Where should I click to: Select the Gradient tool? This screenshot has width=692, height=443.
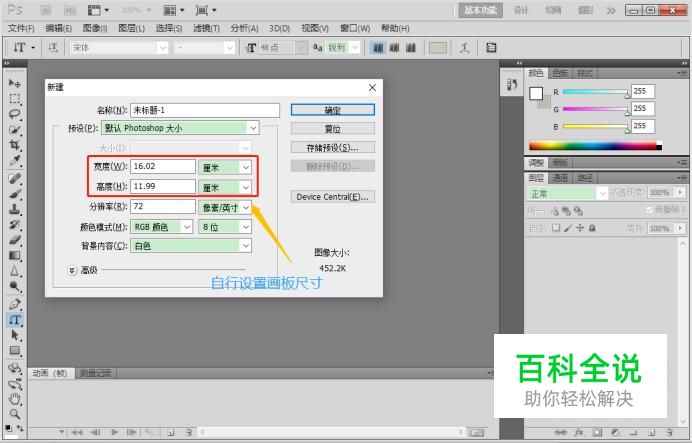[15, 256]
